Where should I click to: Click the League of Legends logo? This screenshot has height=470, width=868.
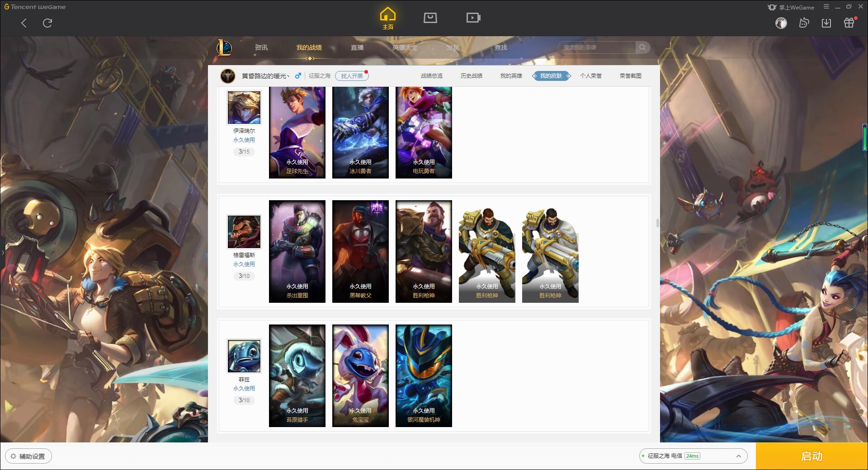[224, 47]
